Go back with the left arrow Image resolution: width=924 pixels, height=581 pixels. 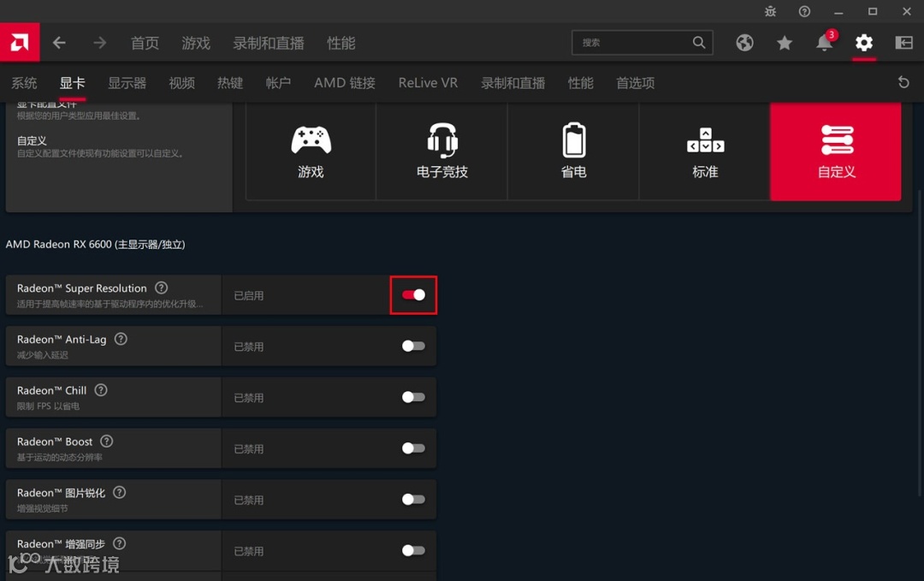[x=59, y=43]
